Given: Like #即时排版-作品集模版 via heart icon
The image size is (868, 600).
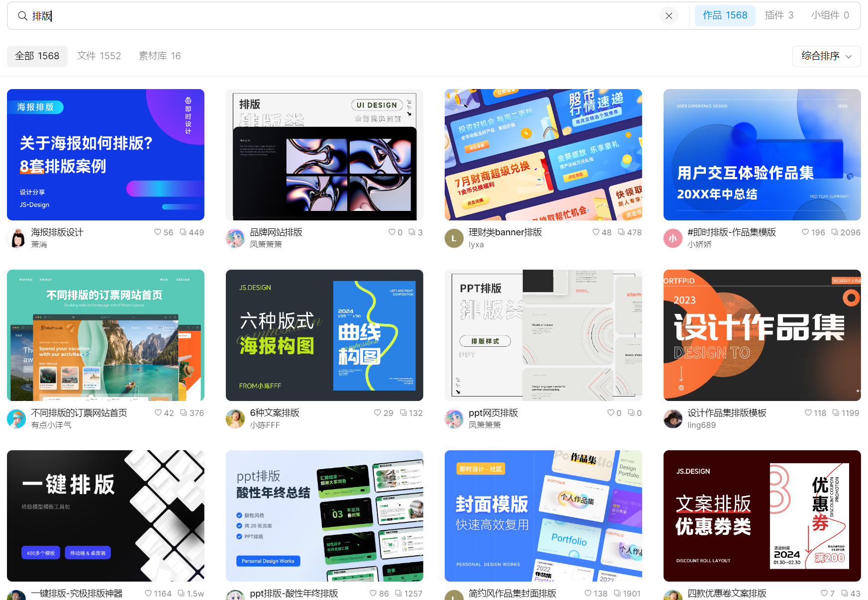Looking at the screenshot, I should (x=805, y=232).
